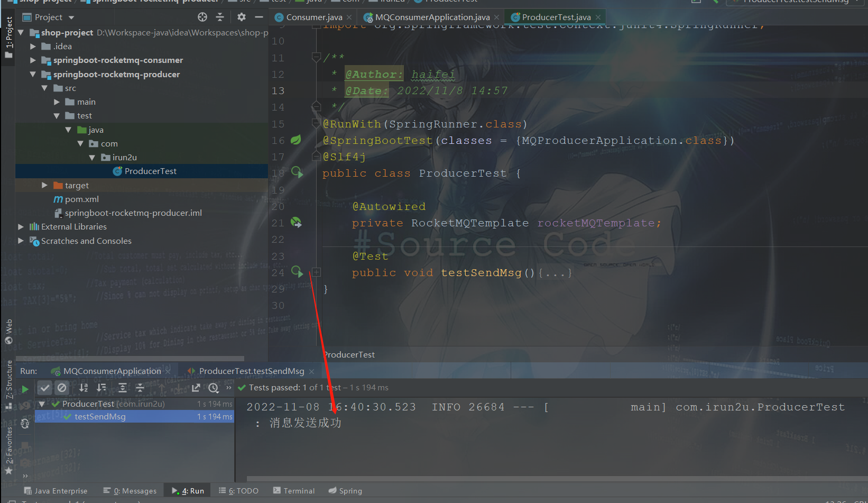Click locate/scroll-from-source icon in Project panel
This screenshot has width=868, height=503.
point(202,17)
